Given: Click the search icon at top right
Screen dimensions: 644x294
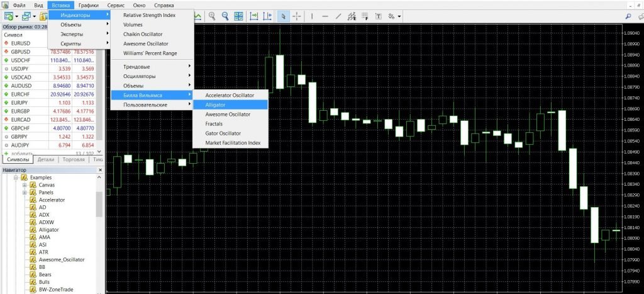Looking at the screenshot, I should (x=630, y=16).
